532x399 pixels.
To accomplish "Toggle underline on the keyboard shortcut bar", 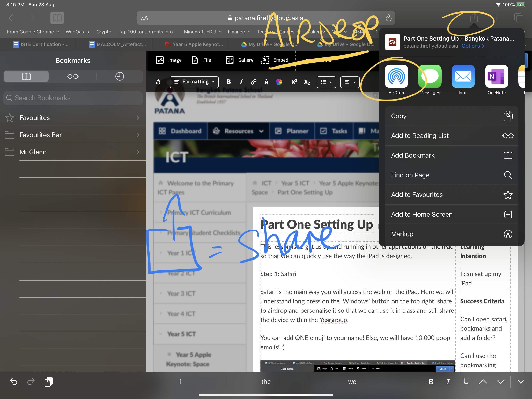I will [466, 382].
